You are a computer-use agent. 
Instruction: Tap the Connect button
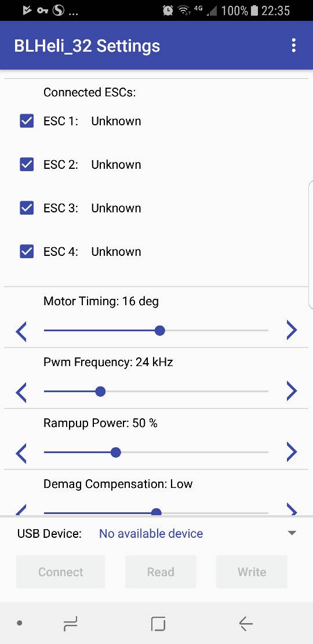point(61,571)
